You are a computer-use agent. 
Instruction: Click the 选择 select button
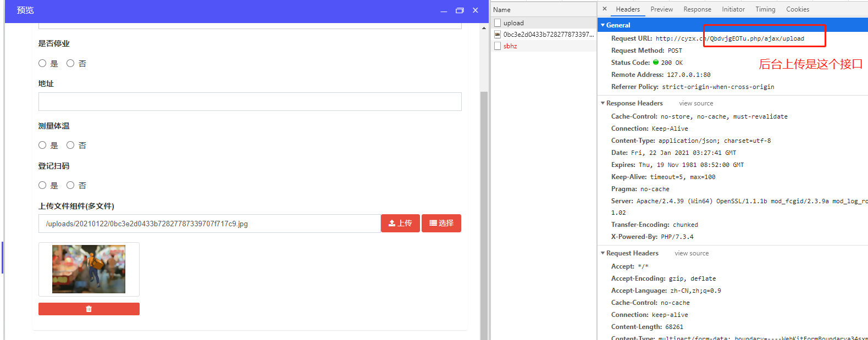[441, 223]
